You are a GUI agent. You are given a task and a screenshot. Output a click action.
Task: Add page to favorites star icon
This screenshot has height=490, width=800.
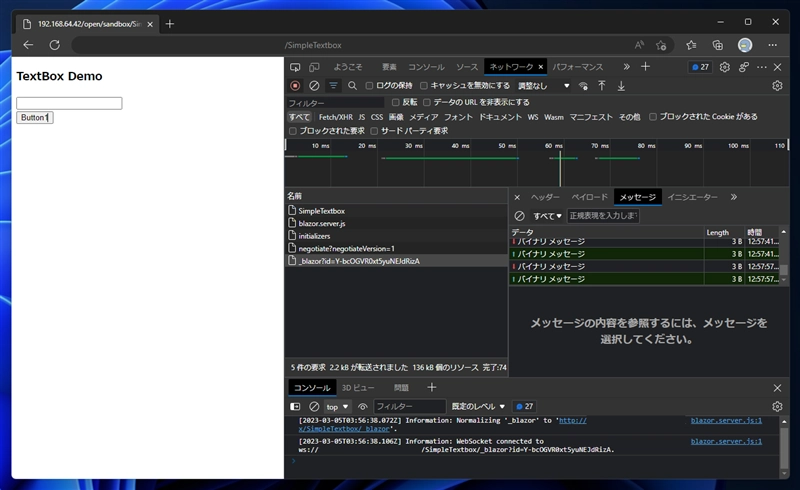pos(661,45)
